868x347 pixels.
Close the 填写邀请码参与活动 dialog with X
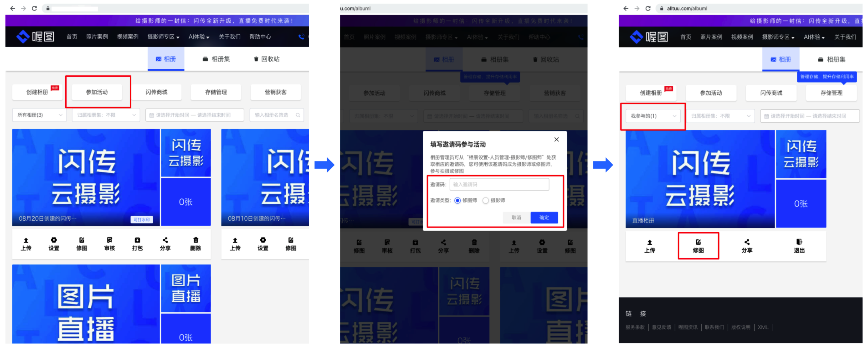pyautogui.click(x=557, y=140)
